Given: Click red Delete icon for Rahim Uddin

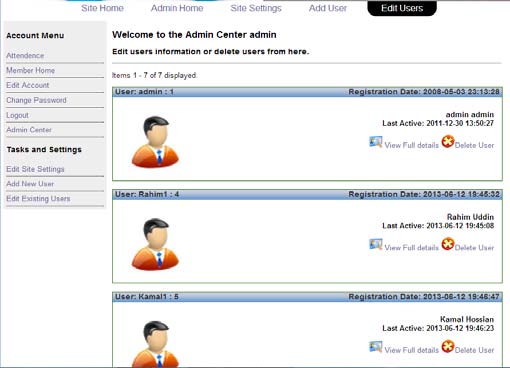Looking at the screenshot, I should (x=448, y=244).
